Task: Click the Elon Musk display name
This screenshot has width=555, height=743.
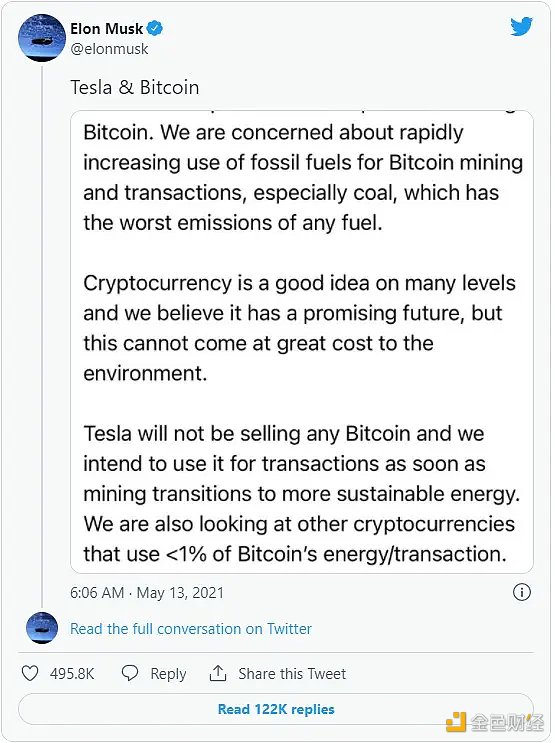Action: [107, 28]
